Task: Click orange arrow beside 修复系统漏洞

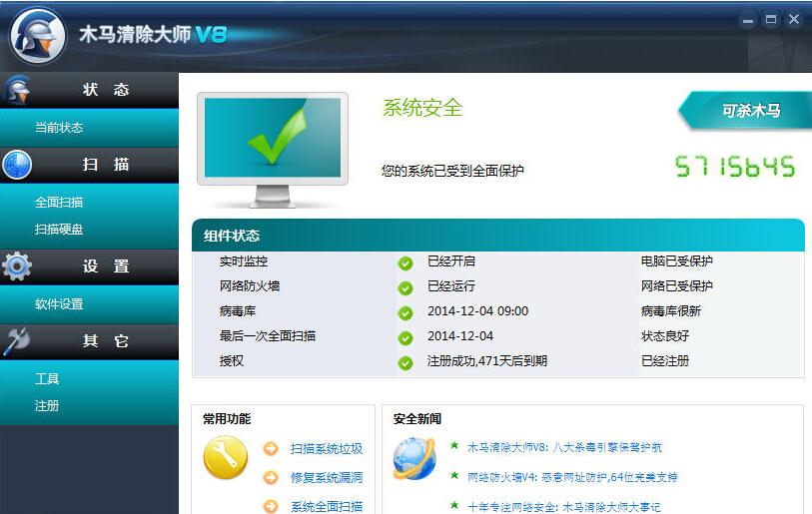Action: pyautogui.click(x=271, y=477)
